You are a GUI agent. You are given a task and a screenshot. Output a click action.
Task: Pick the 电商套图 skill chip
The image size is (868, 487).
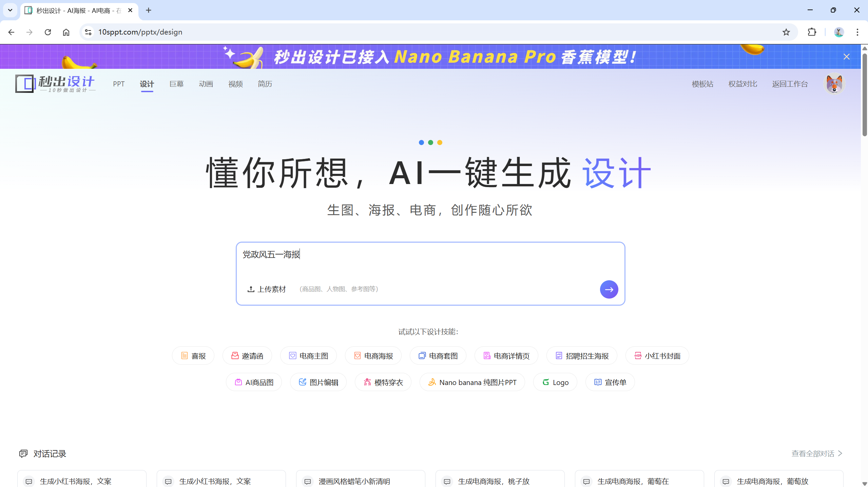pos(438,356)
